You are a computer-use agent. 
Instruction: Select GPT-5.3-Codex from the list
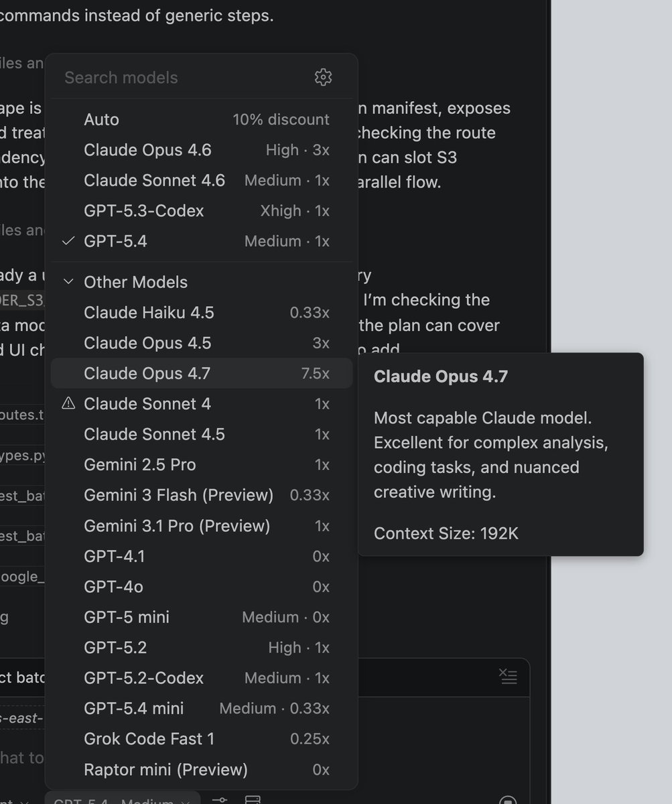pyautogui.click(x=202, y=211)
